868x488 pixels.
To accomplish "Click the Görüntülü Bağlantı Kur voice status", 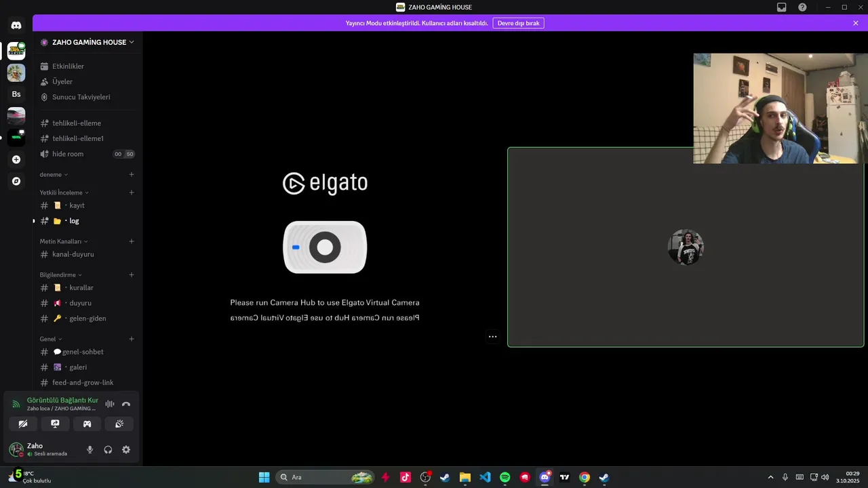I will [62, 401].
